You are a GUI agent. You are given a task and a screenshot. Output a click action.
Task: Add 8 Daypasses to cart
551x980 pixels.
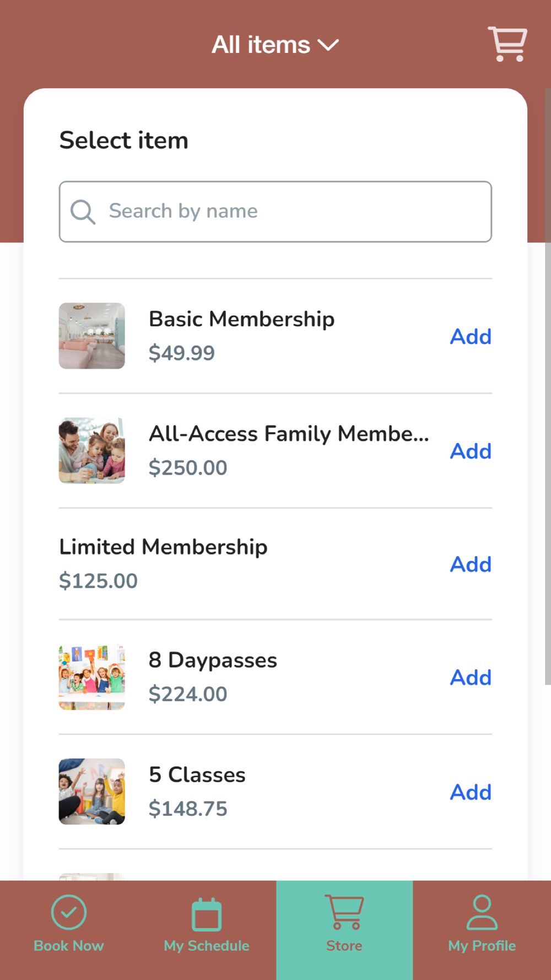470,677
